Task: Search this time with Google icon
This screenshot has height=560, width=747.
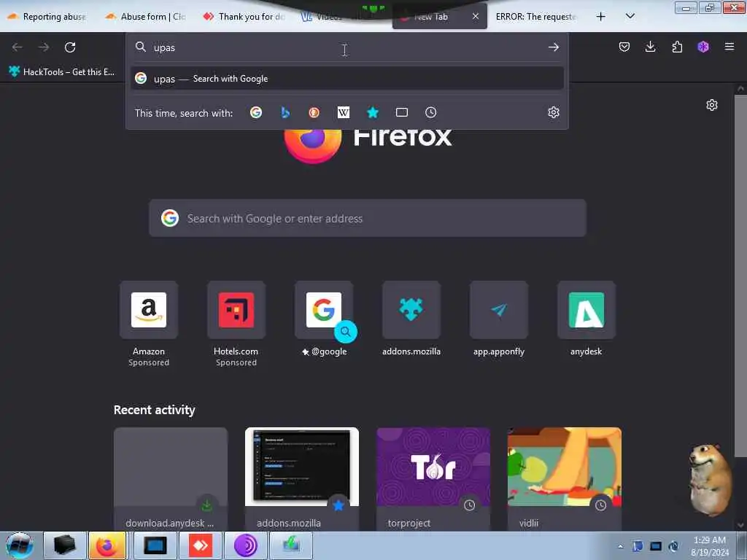Action: [x=256, y=112]
